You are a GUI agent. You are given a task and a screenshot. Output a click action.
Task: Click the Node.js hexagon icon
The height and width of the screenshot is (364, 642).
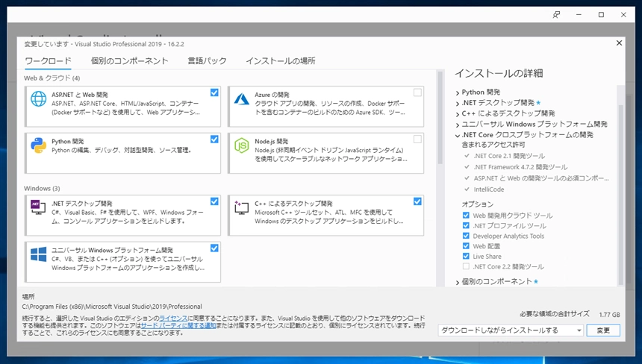pyautogui.click(x=242, y=145)
